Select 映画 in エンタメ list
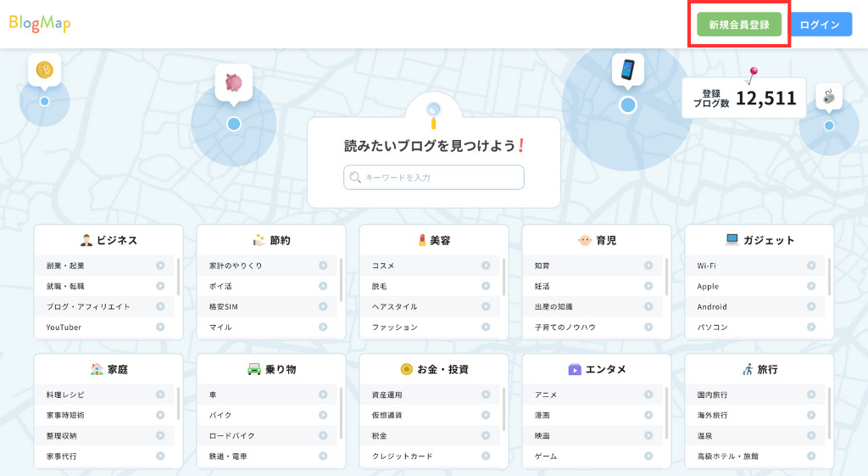The image size is (868, 476). coord(593,435)
